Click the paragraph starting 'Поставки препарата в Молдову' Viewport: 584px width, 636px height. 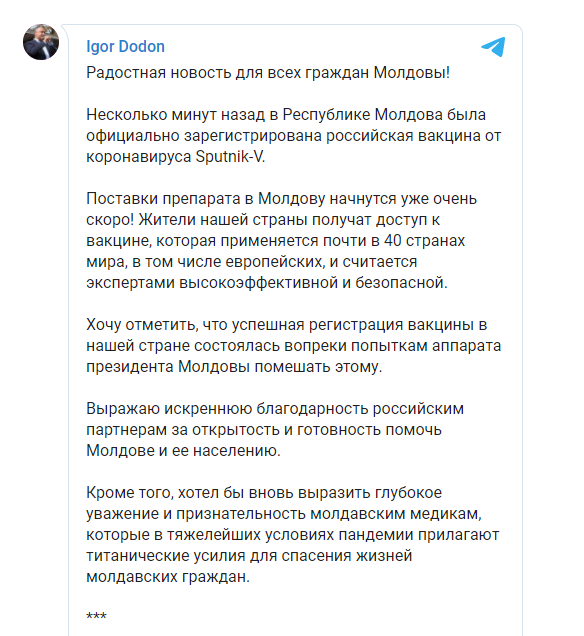click(281, 241)
